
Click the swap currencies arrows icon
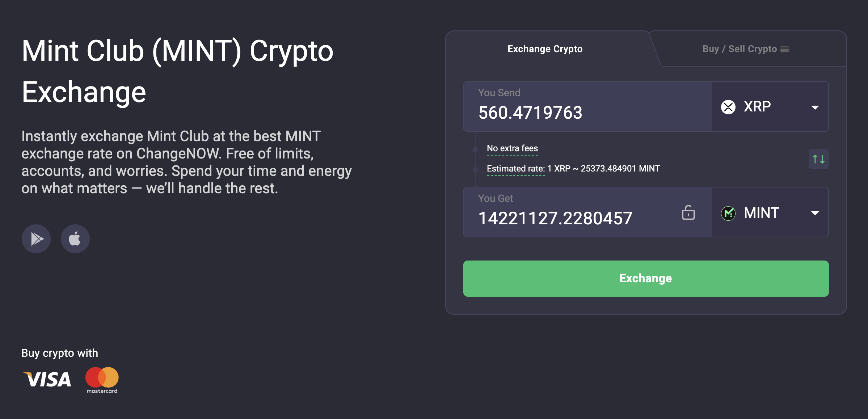tap(818, 159)
